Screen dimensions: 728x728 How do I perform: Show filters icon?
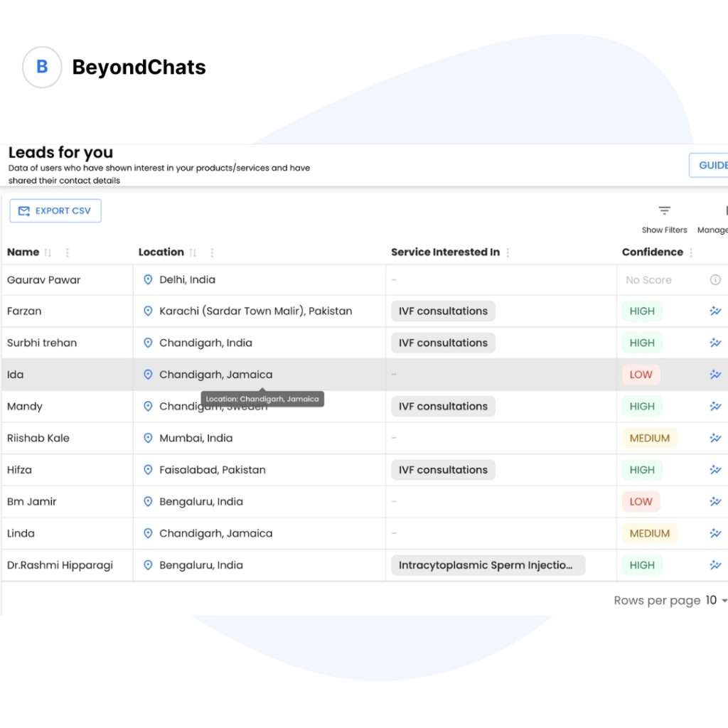665,210
